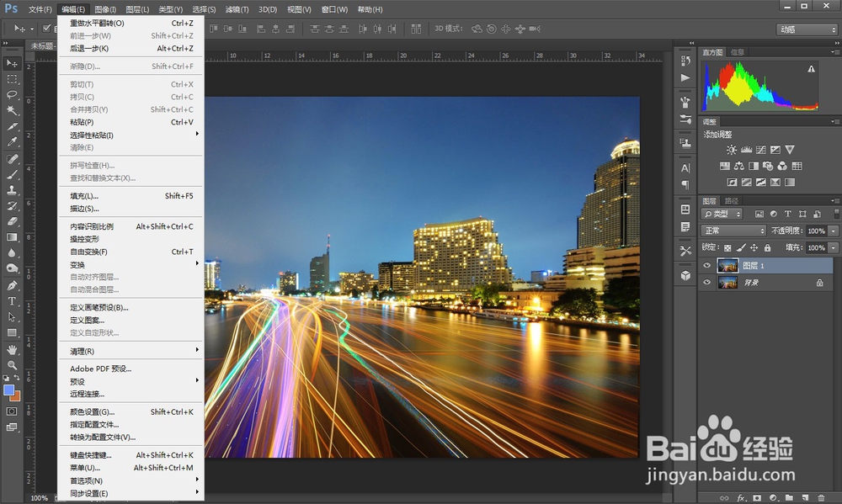Open the History panel icon

click(x=685, y=61)
